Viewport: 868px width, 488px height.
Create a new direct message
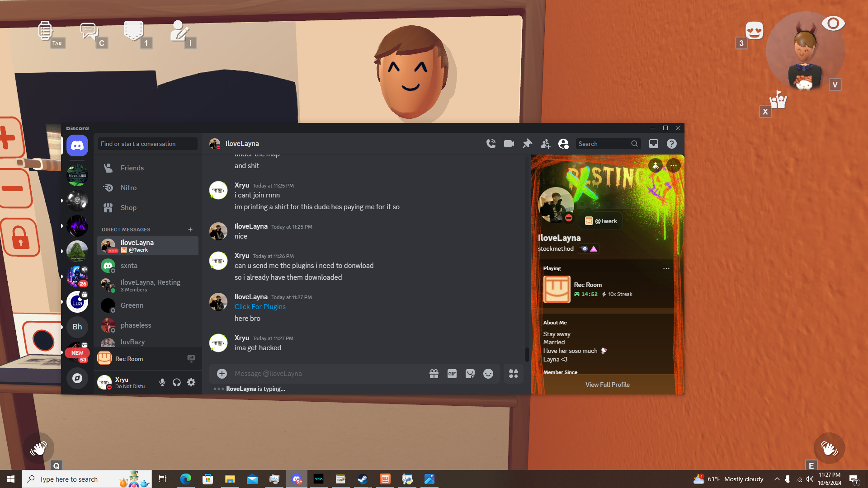tap(190, 230)
